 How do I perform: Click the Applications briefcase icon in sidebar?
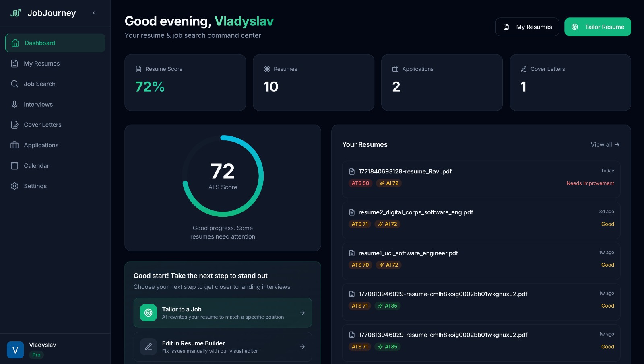pos(14,145)
